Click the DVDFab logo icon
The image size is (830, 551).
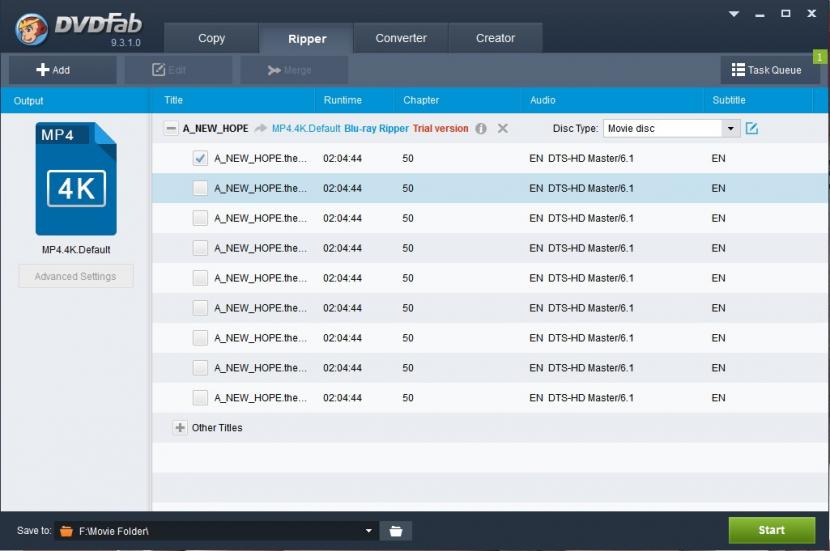click(x=32, y=28)
